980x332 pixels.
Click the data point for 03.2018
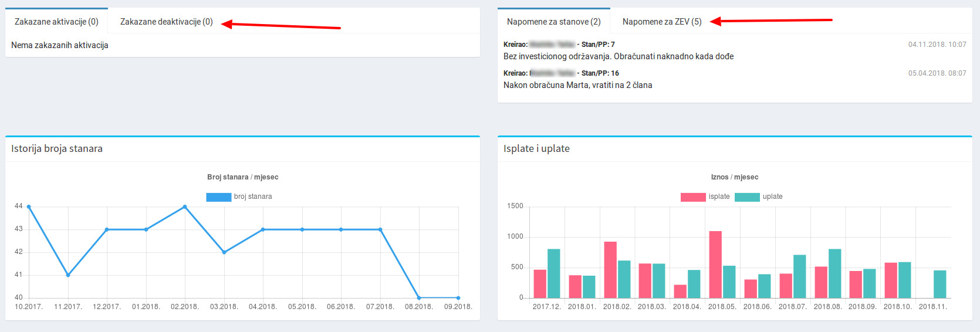point(224,252)
